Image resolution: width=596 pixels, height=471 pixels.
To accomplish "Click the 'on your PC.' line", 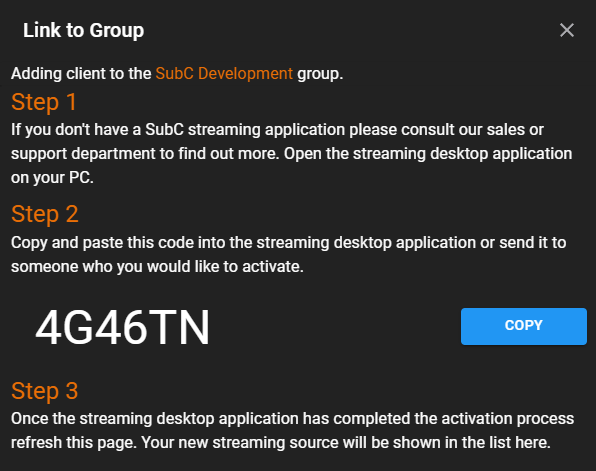I will (x=52, y=178).
